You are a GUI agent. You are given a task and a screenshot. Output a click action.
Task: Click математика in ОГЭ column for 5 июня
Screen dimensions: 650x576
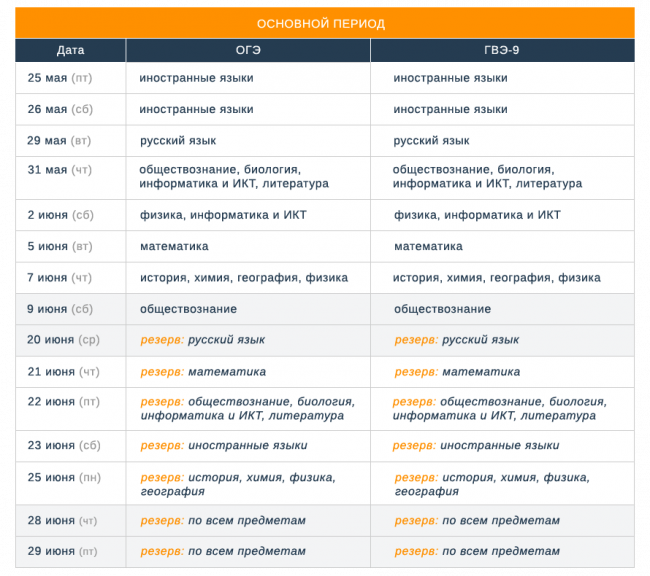pos(174,246)
